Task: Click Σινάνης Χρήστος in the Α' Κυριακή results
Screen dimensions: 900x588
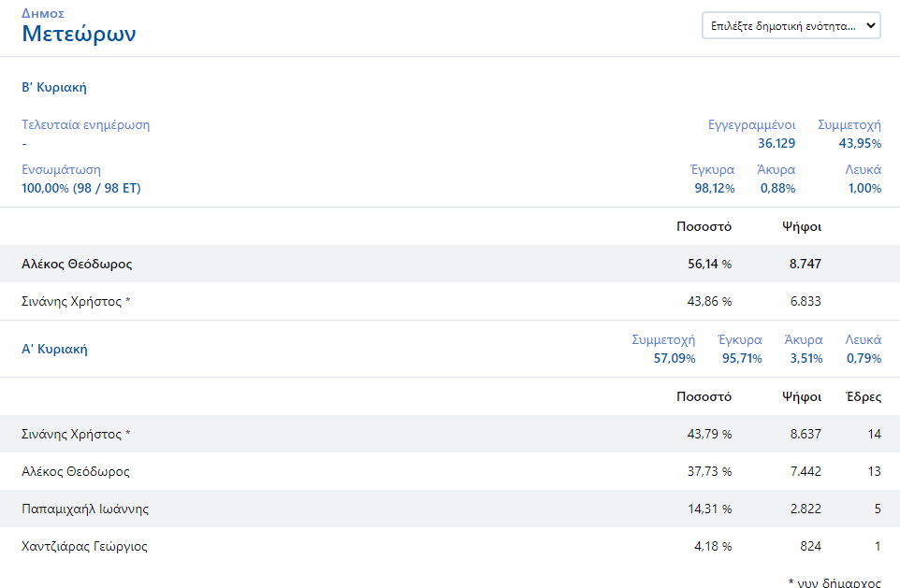Action: click(x=77, y=434)
